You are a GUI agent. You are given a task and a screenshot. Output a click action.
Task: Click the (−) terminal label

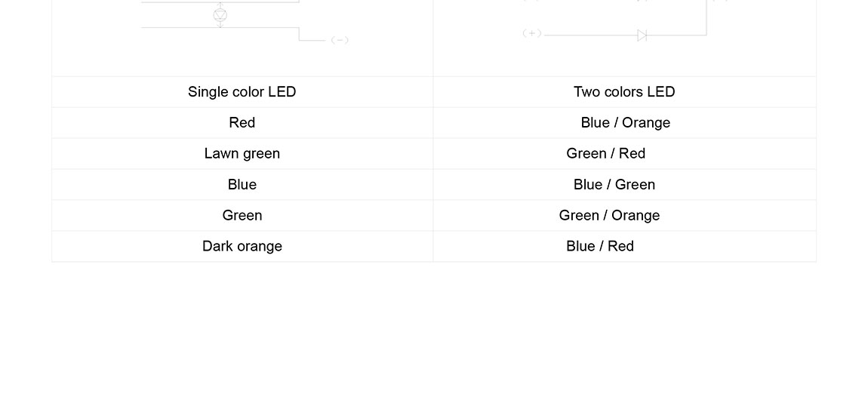[340, 40]
